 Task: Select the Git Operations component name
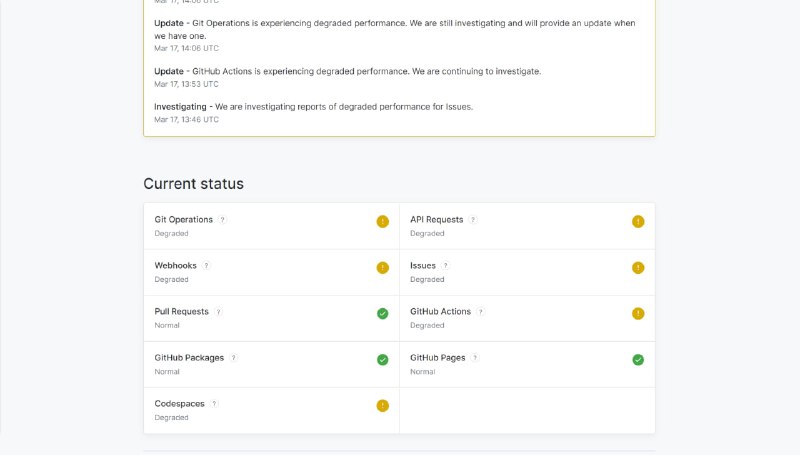click(184, 220)
